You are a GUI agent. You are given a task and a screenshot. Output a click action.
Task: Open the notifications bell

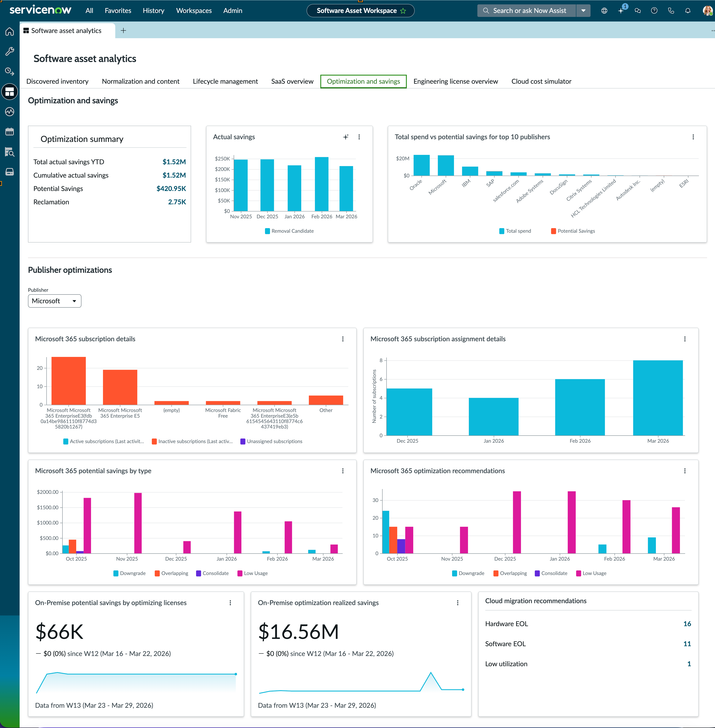click(688, 10)
